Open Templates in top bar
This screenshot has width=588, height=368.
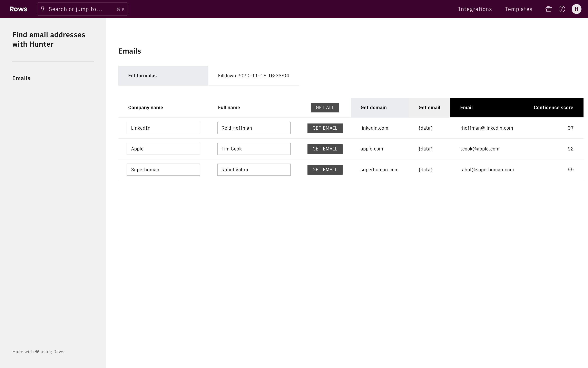pyautogui.click(x=519, y=9)
